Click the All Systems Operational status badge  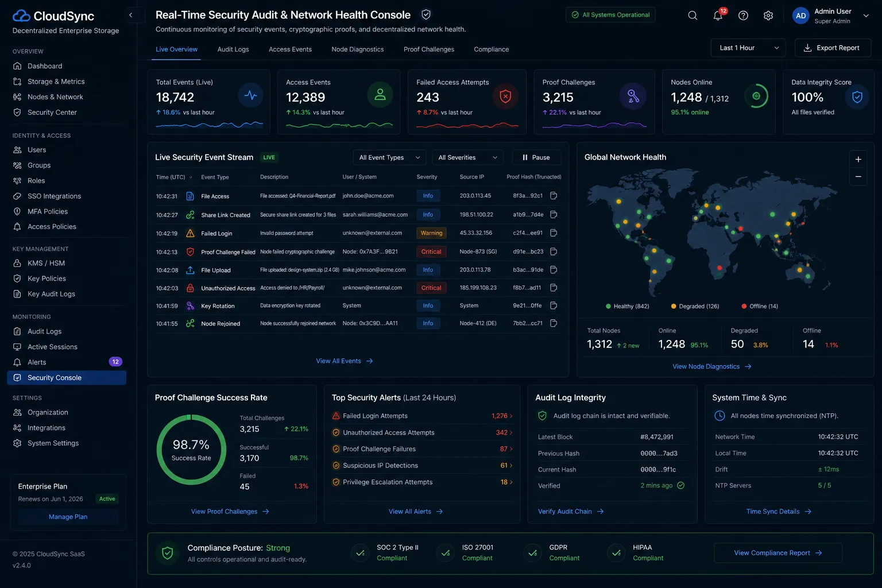coord(610,15)
